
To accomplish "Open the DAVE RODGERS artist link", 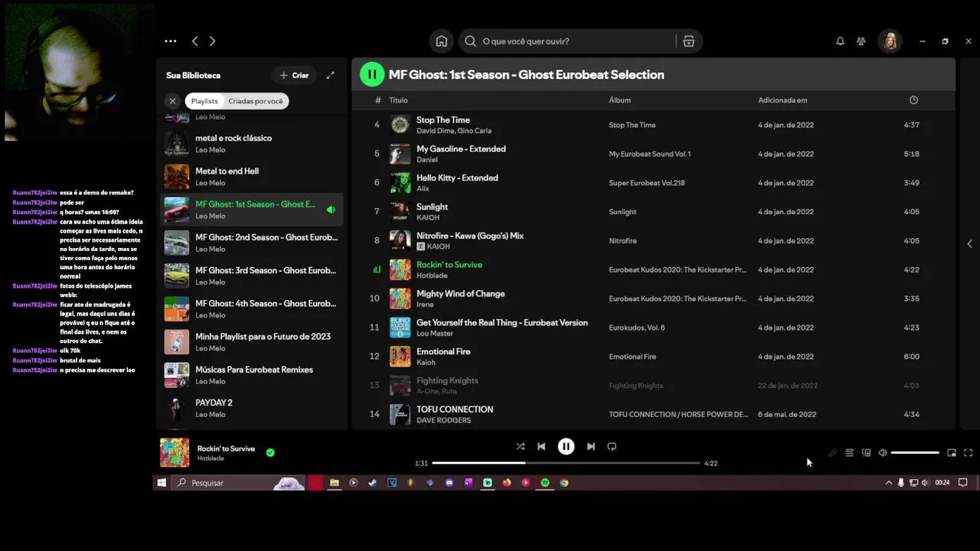I will pyautogui.click(x=443, y=420).
